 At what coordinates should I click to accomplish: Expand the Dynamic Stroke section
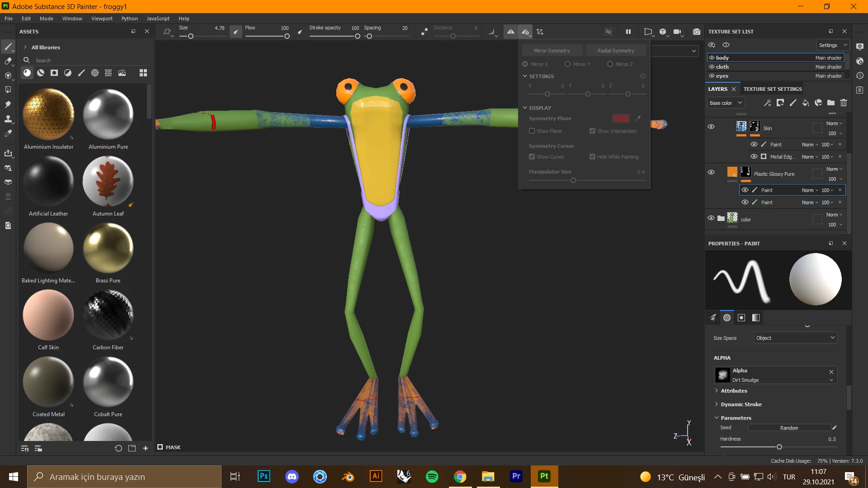[x=741, y=404]
